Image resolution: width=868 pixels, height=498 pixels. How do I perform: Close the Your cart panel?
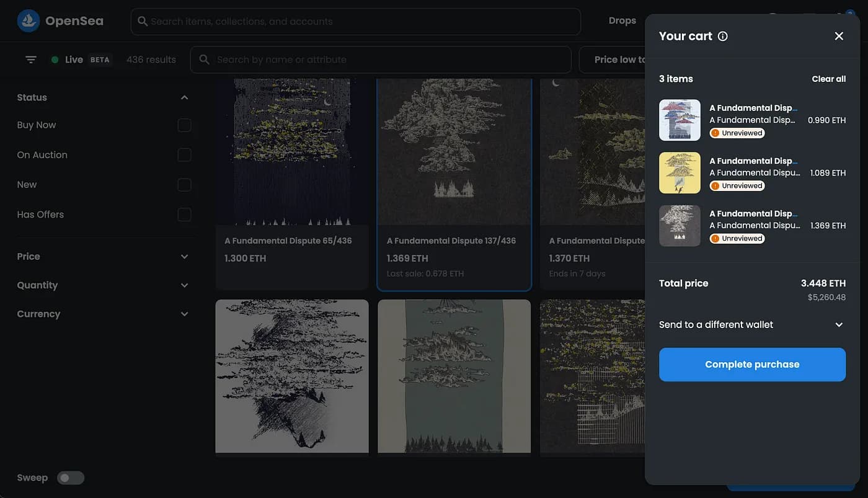pyautogui.click(x=839, y=36)
